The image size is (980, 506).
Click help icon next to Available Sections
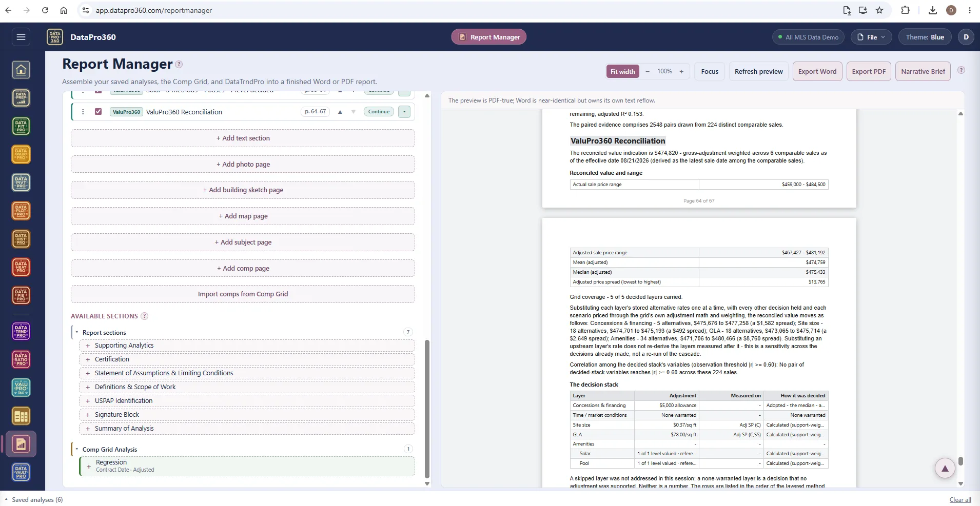pyautogui.click(x=145, y=316)
